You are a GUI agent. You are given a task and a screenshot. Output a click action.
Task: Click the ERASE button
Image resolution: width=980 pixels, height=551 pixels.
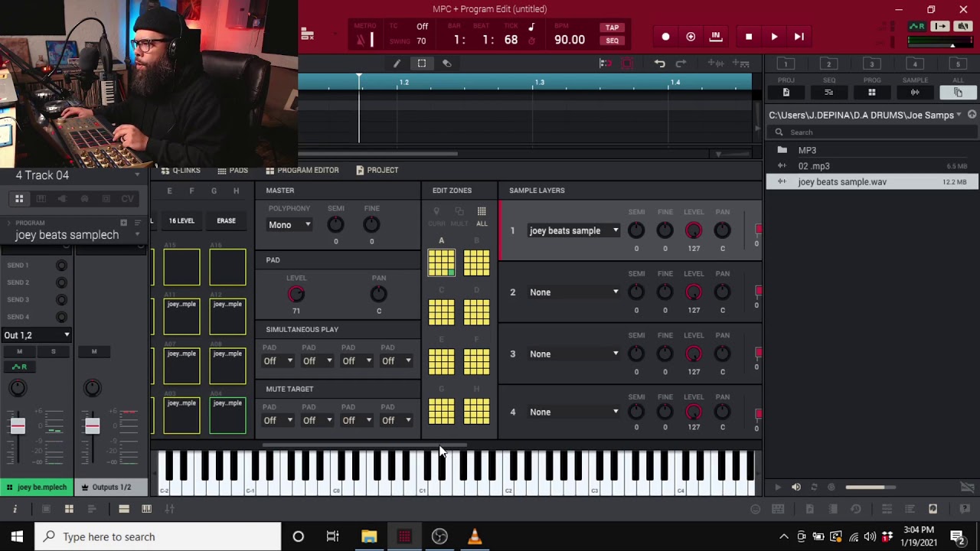pyautogui.click(x=226, y=220)
